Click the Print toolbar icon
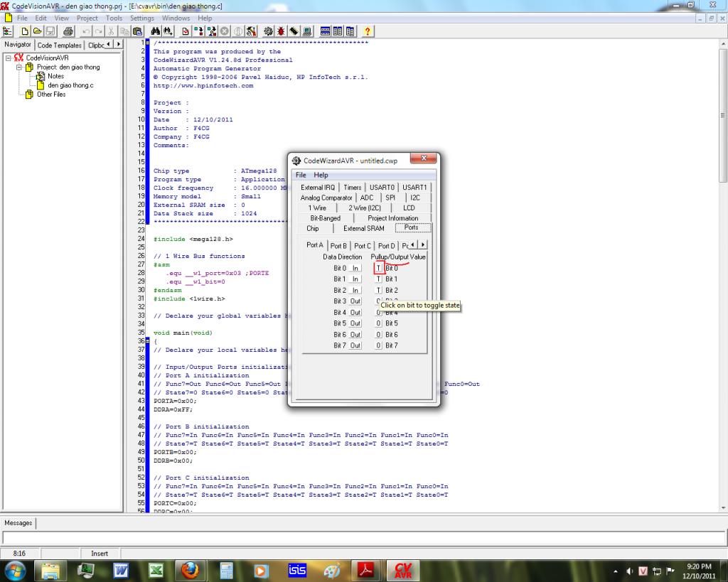The width and height of the screenshot is (728, 582). 68,31
